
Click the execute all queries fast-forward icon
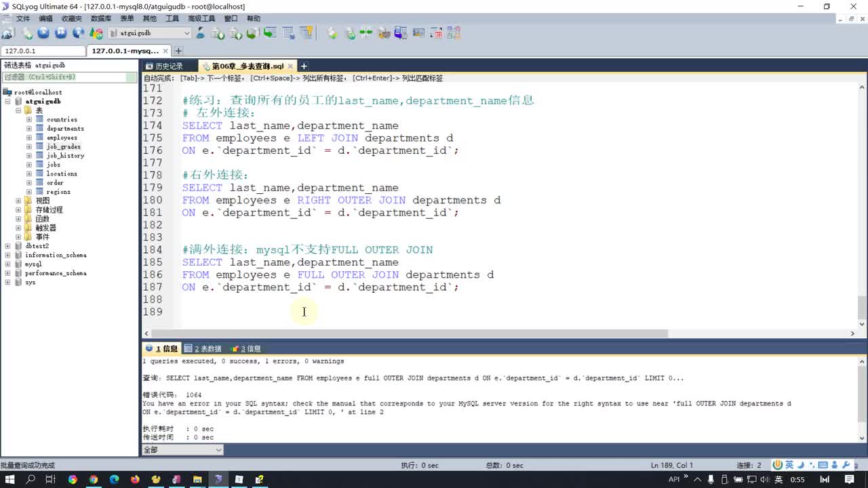(61, 33)
